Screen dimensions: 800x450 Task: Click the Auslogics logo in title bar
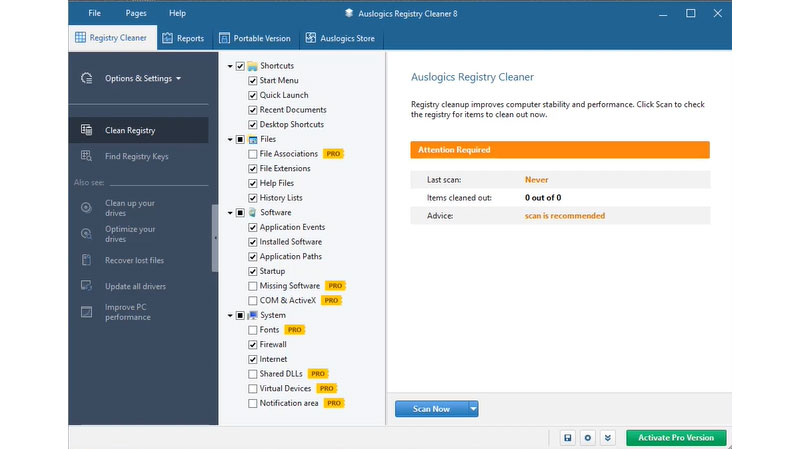click(349, 13)
